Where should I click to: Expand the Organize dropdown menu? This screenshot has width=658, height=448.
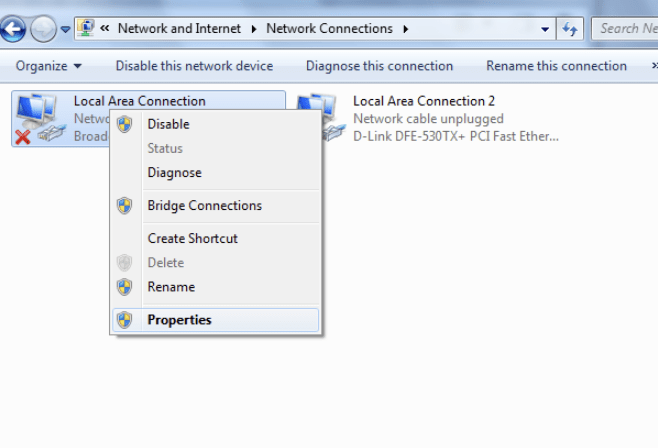click(49, 66)
